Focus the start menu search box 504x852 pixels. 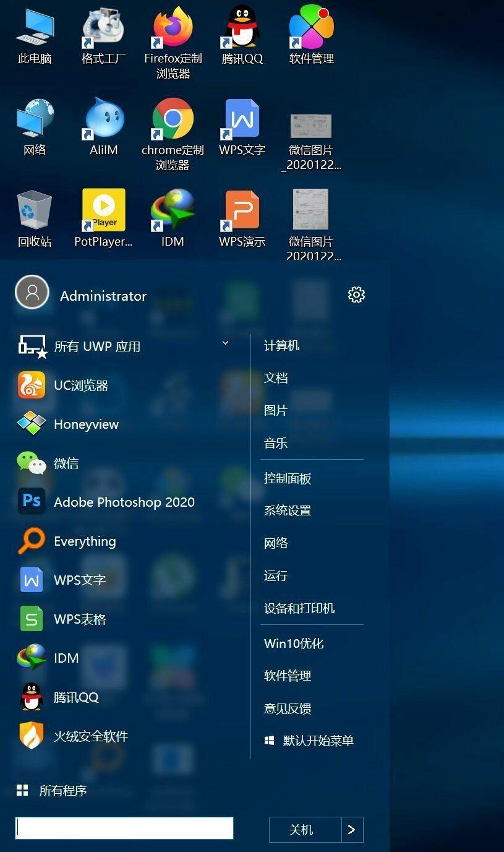[124, 828]
